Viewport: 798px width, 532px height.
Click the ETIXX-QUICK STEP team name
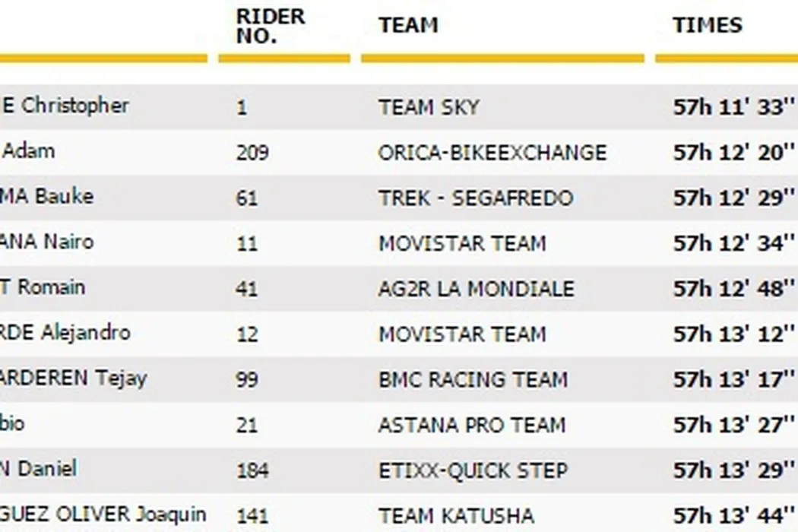pos(473,470)
